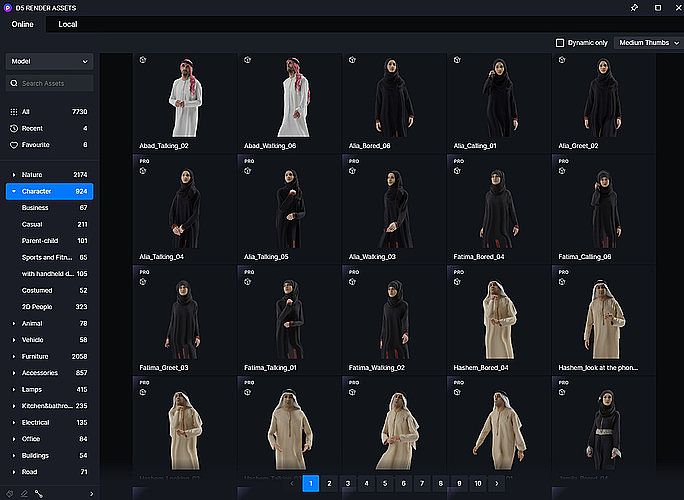
Task: Expand the Furniture category arrow
Action: (14, 356)
